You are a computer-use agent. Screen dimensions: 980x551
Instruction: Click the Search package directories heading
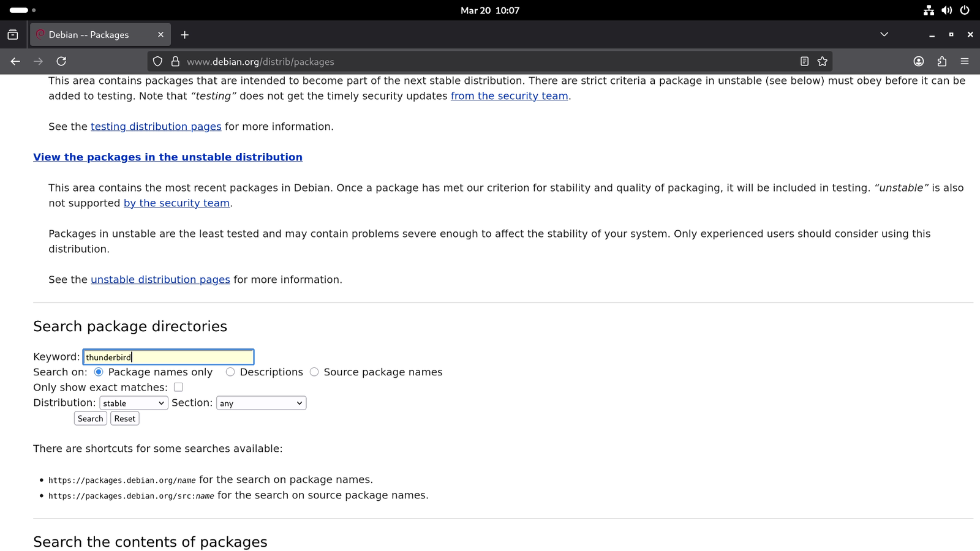coord(130,326)
